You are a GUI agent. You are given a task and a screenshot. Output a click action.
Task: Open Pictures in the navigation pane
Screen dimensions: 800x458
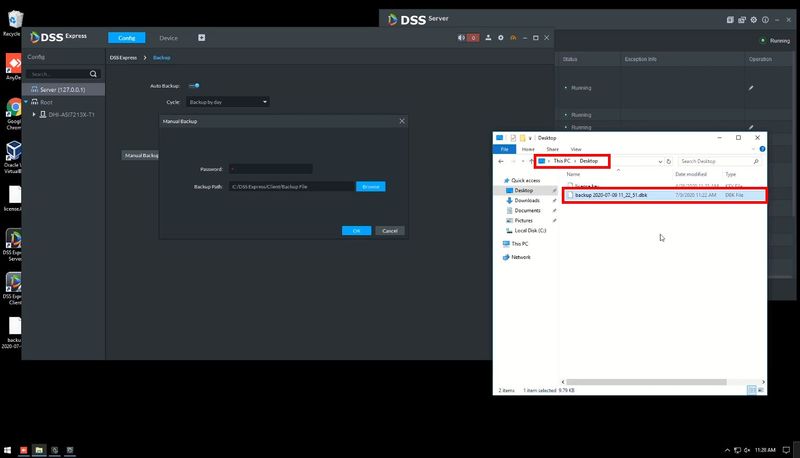click(x=523, y=220)
